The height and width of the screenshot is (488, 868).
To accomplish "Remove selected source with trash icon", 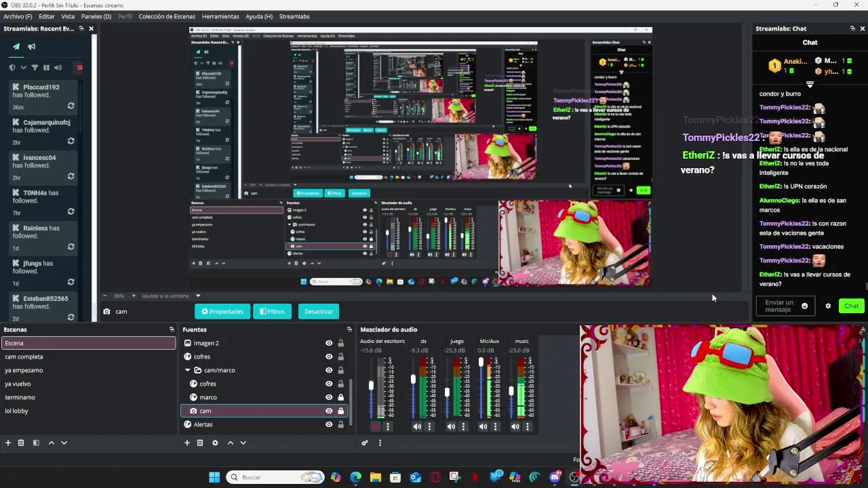I will pyautogui.click(x=200, y=443).
